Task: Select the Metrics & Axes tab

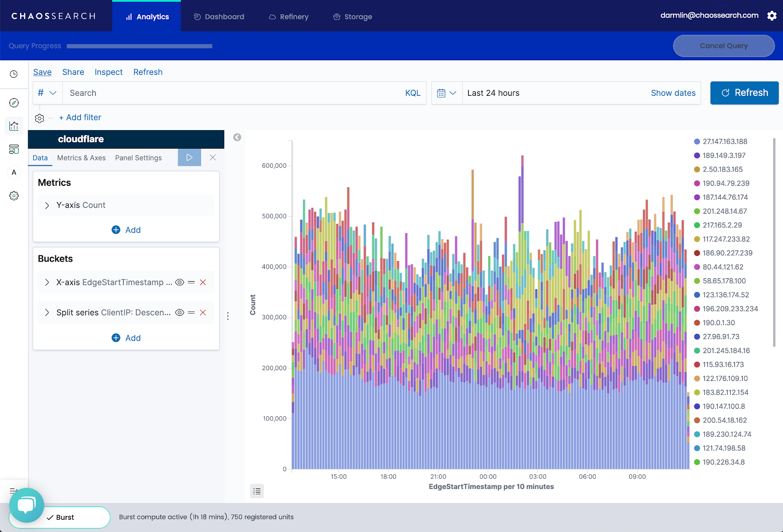Action: (81, 157)
